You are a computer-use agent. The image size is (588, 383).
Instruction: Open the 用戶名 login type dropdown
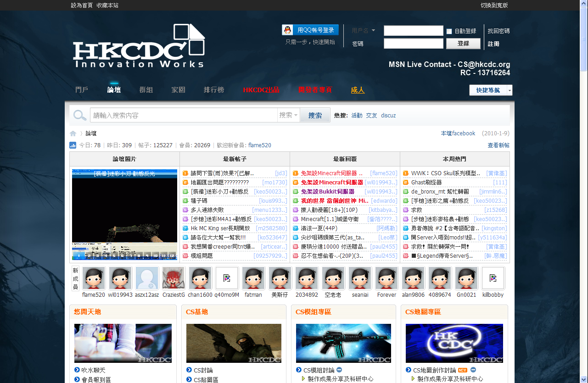click(363, 31)
